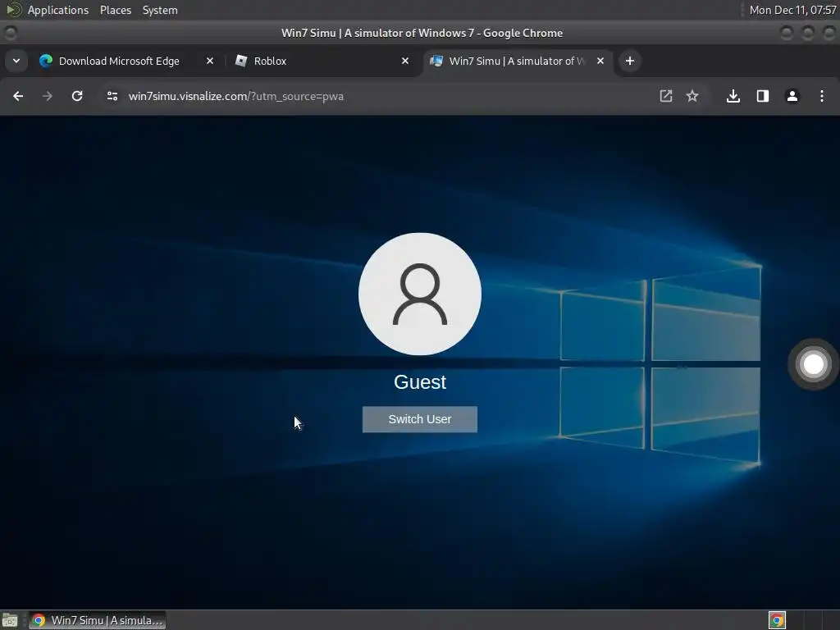Open the Applications menu
840x630 pixels.
[x=58, y=10]
